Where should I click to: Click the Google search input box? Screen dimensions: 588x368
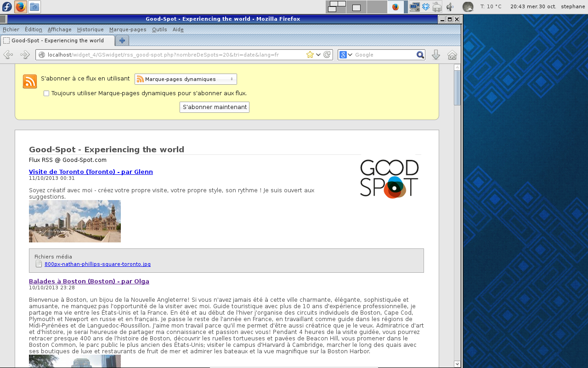click(x=384, y=55)
